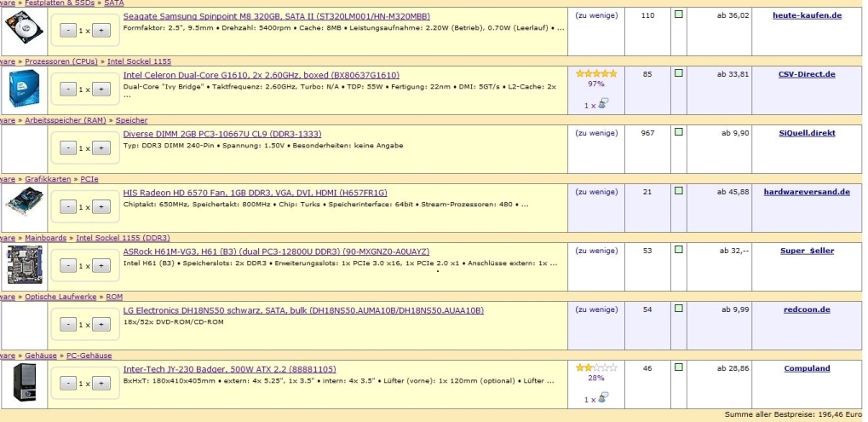The image size is (868, 422).
Task: Tick the checkbox in the Intel Celeron row
Action: 679,73
